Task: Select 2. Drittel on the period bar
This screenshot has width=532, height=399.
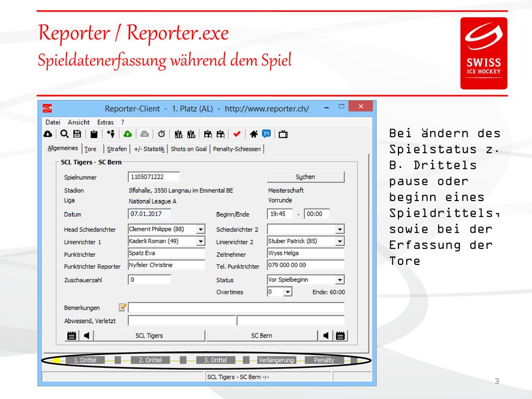Action: click(x=150, y=360)
